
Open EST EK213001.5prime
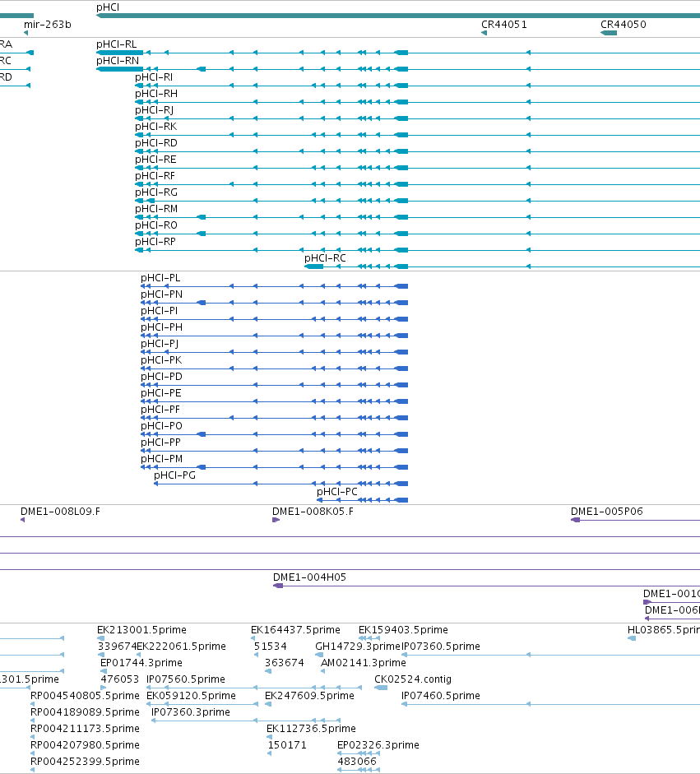[141, 630]
